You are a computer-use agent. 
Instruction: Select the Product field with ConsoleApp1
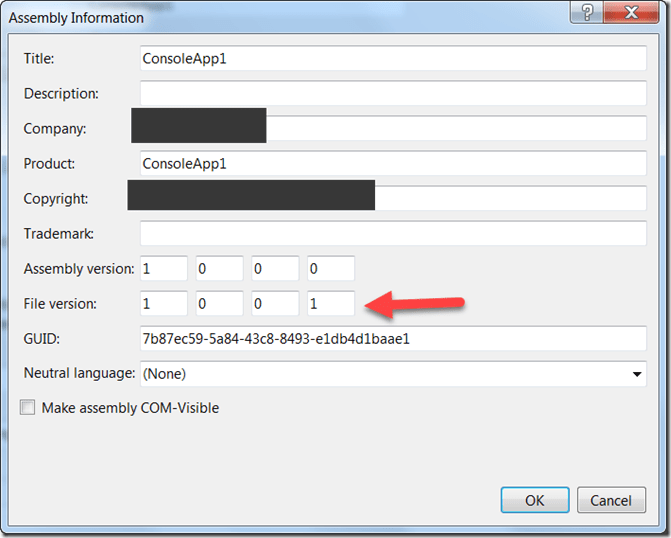click(x=393, y=163)
